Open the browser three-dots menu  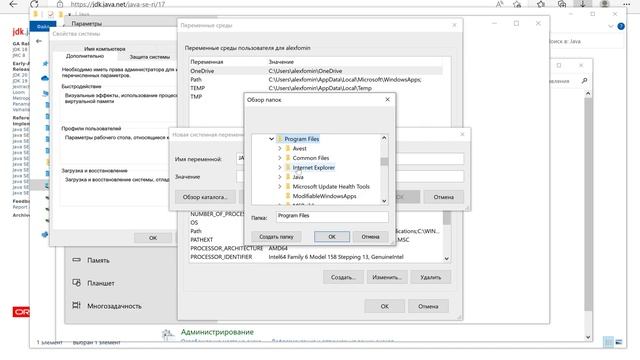627,4
